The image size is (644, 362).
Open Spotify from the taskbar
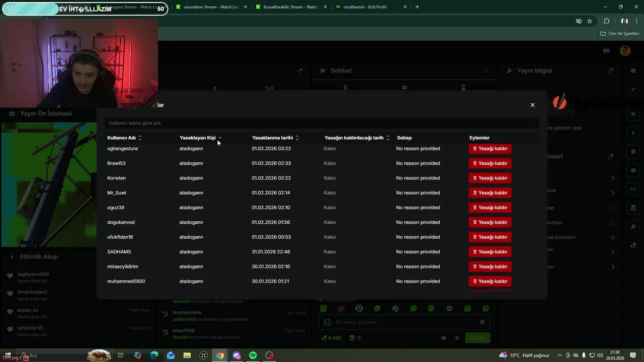point(253,355)
